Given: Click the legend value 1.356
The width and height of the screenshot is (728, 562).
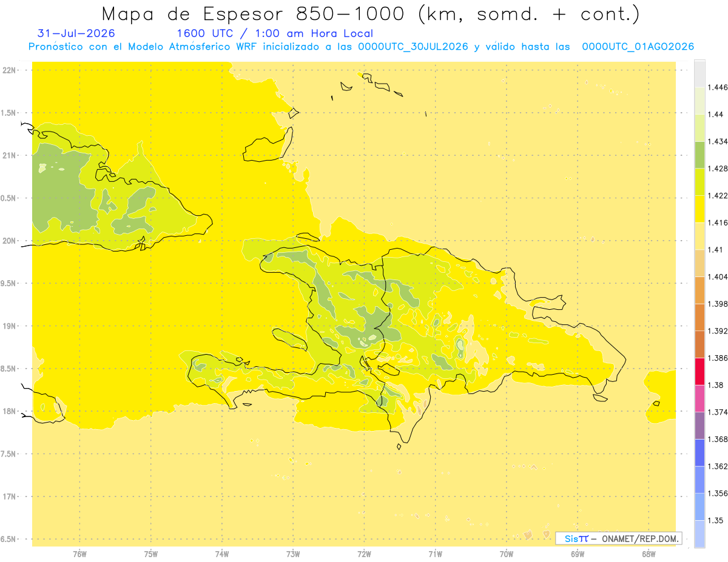Looking at the screenshot, I should pos(718,493).
